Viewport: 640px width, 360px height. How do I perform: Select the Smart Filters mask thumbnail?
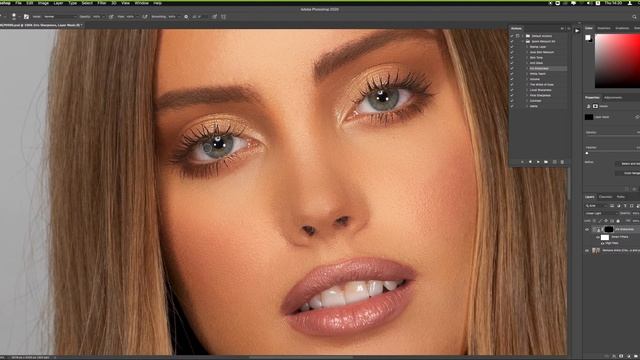pos(605,237)
